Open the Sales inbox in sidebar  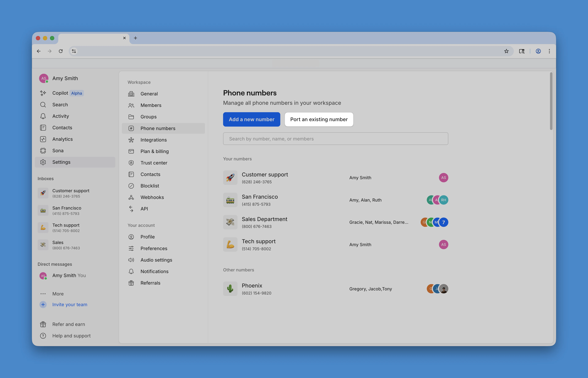pos(75,245)
